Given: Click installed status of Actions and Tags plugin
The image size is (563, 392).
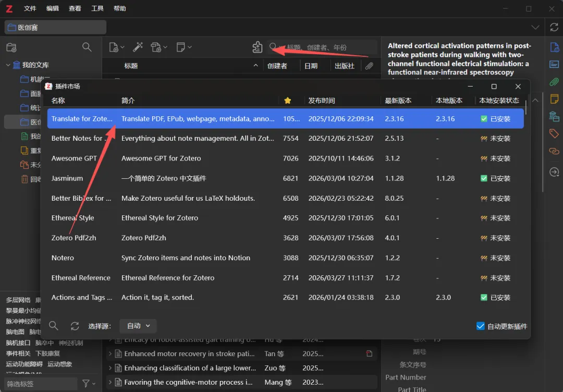Looking at the screenshot, I should 495,298.
